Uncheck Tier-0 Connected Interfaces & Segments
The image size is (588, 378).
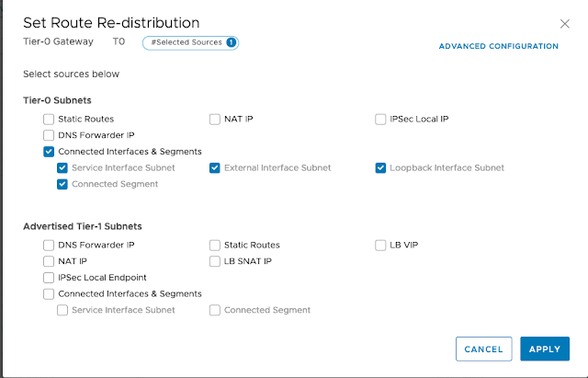point(49,152)
